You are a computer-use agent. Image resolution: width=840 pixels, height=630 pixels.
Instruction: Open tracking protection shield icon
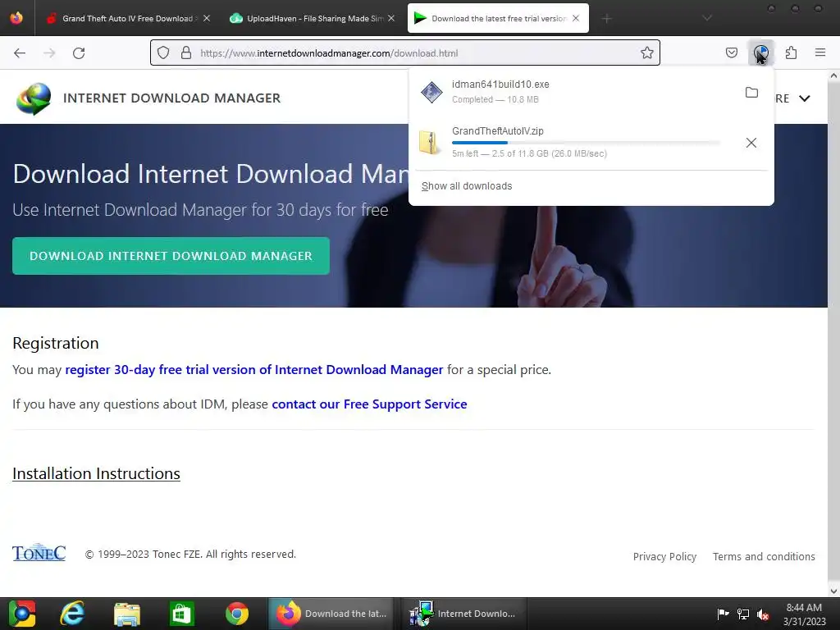pos(163,52)
